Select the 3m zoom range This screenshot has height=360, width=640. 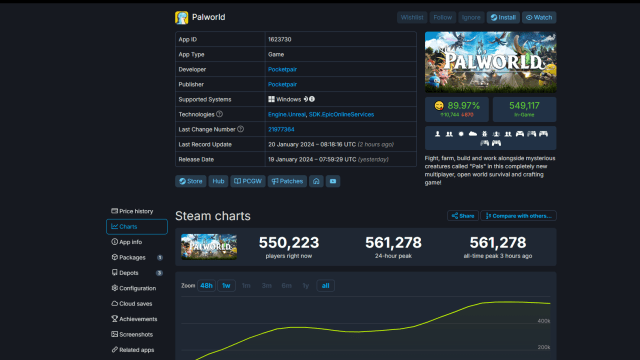tap(267, 286)
